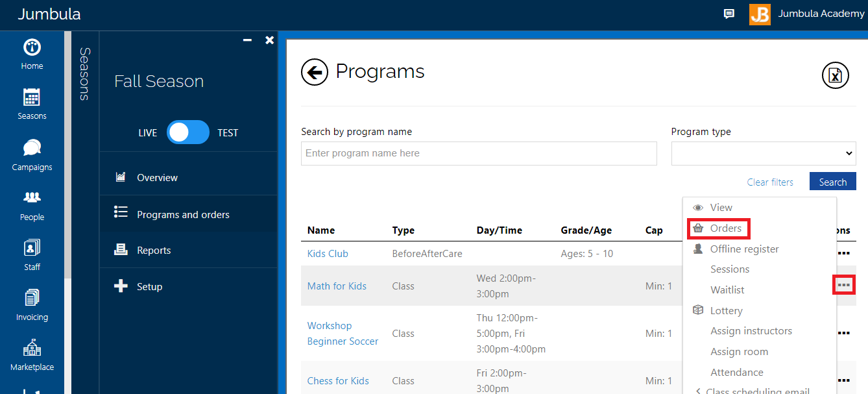Click the JB Jumbula Academy logo

pos(760,14)
